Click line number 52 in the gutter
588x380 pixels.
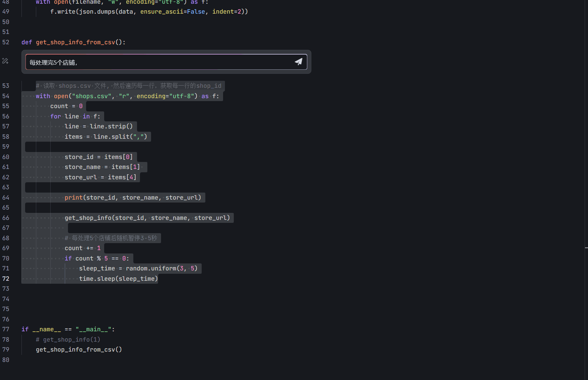6,42
